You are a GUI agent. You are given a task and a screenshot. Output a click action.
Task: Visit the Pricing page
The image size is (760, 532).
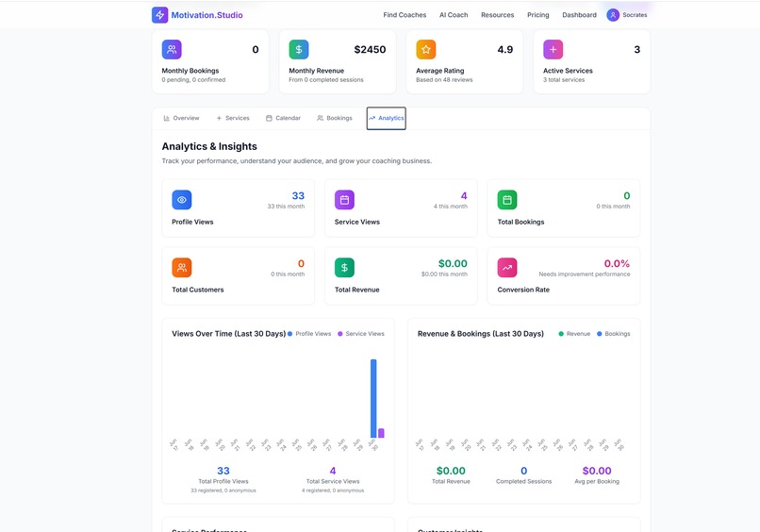(x=538, y=15)
